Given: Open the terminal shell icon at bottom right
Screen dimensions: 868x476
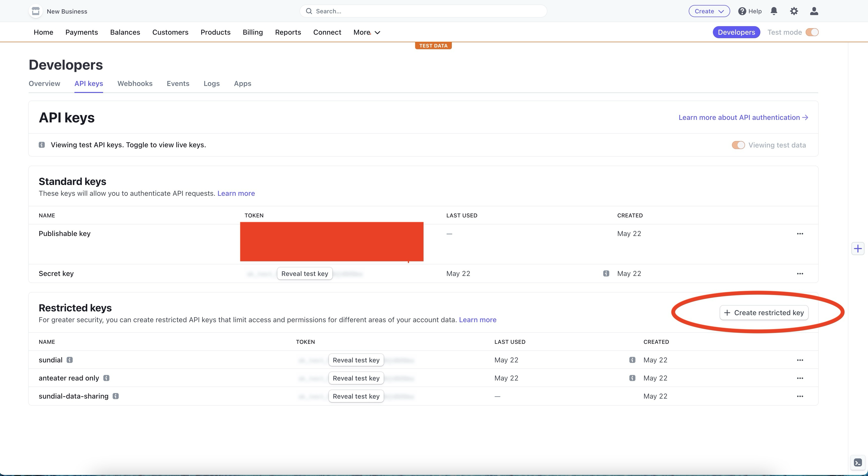Looking at the screenshot, I should point(857,462).
